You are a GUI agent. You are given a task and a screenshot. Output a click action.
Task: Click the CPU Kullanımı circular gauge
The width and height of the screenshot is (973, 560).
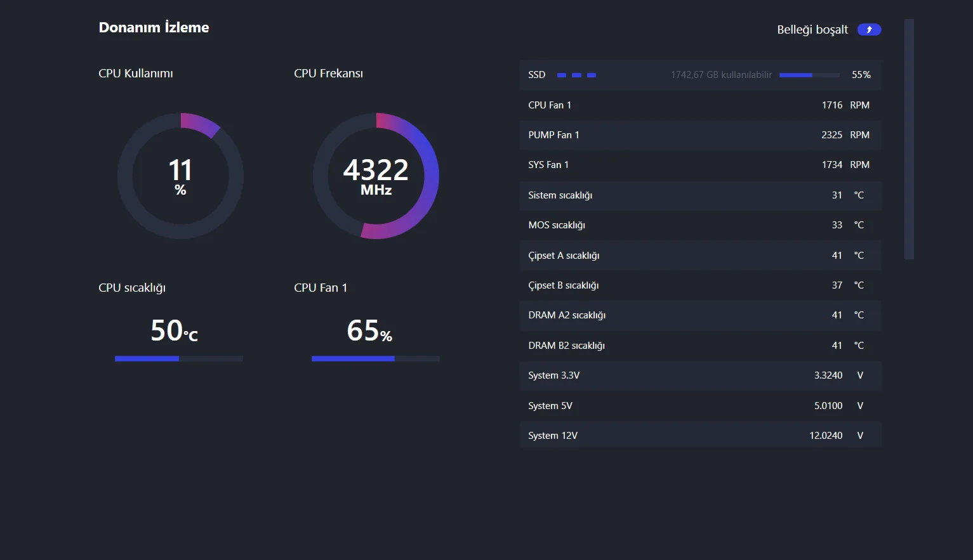(180, 176)
